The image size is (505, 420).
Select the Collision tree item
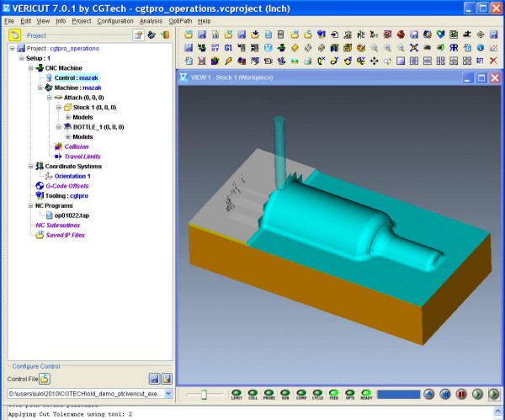(77, 146)
